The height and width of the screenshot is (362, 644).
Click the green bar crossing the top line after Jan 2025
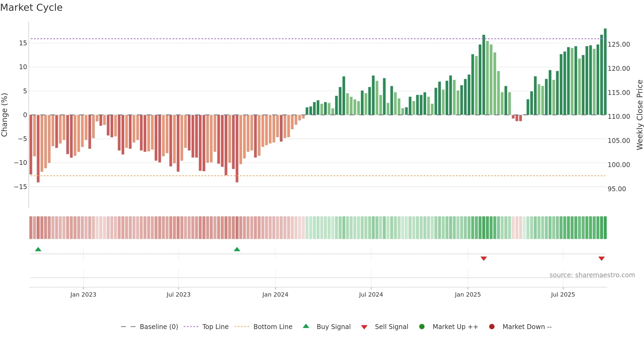[x=484, y=75]
